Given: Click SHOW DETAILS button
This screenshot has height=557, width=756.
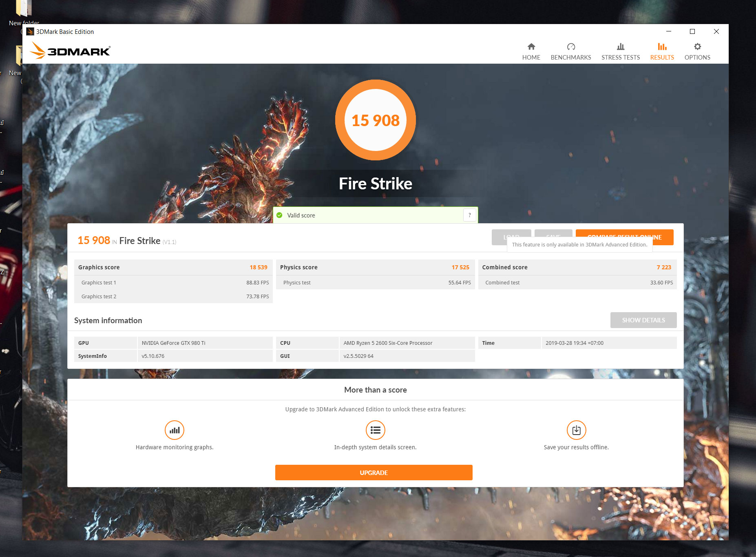Looking at the screenshot, I should (x=643, y=320).
